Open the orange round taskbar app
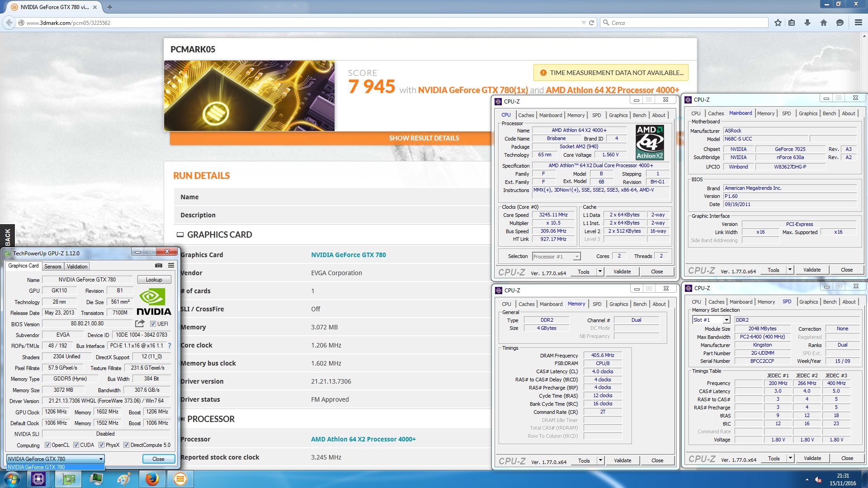The image size is (868, 488). (x=180, y=479)
